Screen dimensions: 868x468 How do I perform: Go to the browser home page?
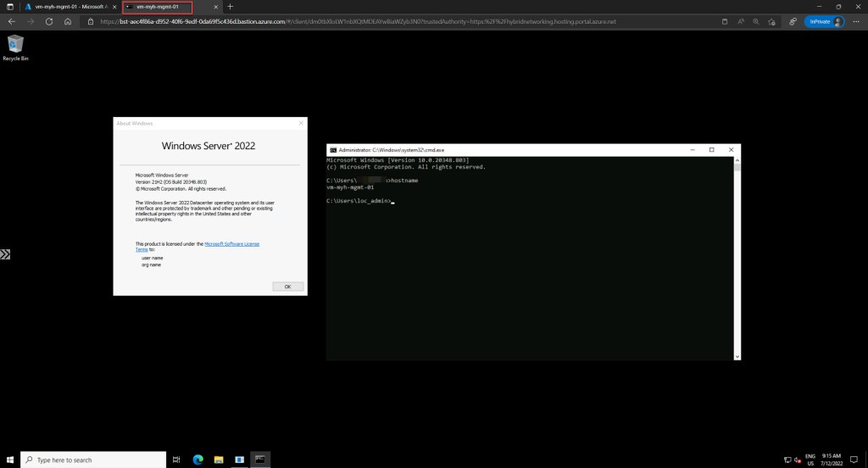(x=67, y=21)
